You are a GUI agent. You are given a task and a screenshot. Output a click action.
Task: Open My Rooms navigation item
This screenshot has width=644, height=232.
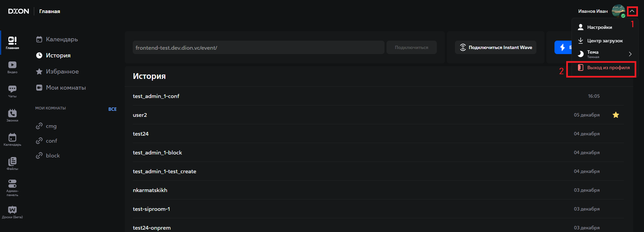point(66,88)
